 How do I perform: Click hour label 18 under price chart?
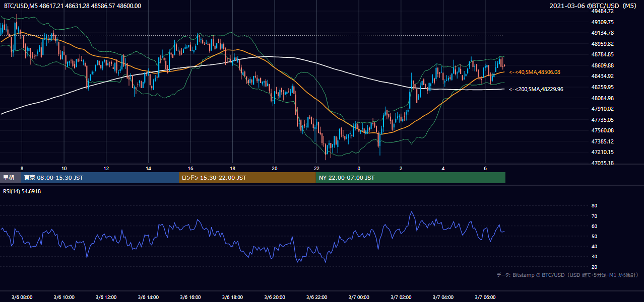[232, 168]
